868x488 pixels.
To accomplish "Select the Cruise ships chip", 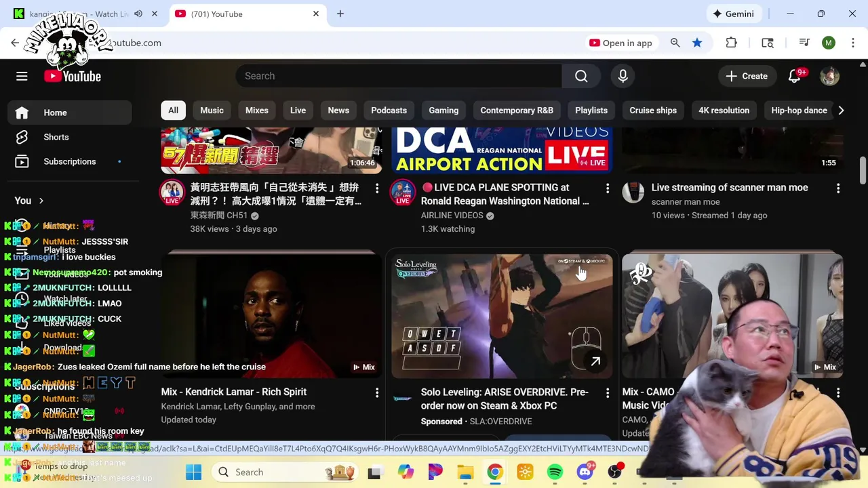I will tap(653, 110).
